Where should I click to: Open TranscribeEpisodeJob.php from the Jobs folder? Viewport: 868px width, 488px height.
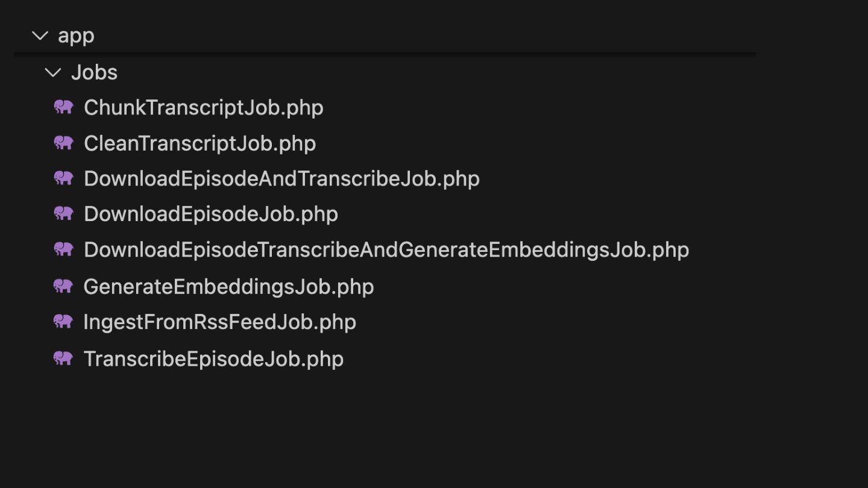point(213,359)
